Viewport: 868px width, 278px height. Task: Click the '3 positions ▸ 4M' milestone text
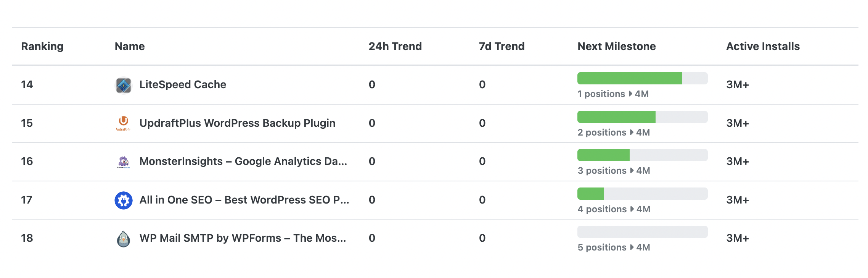[614, 171]
